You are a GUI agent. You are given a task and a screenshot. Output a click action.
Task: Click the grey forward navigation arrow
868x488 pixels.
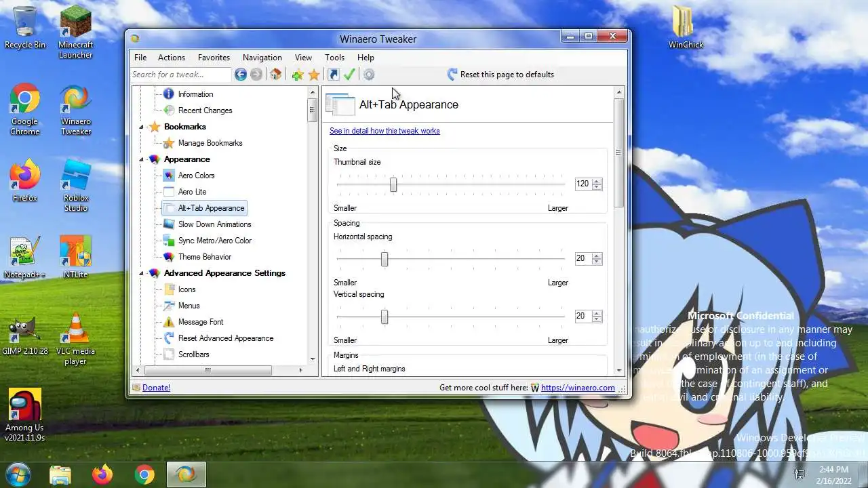click(256, 75)
